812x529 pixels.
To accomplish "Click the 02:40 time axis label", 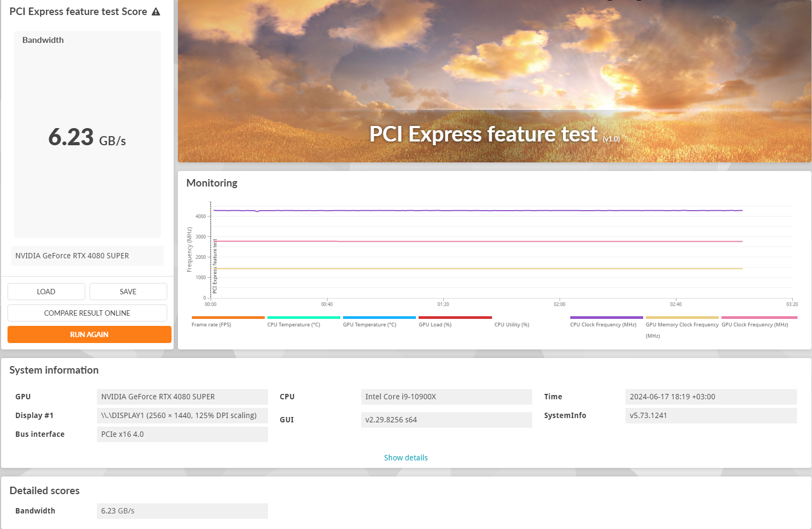I will tap(676, 304).
